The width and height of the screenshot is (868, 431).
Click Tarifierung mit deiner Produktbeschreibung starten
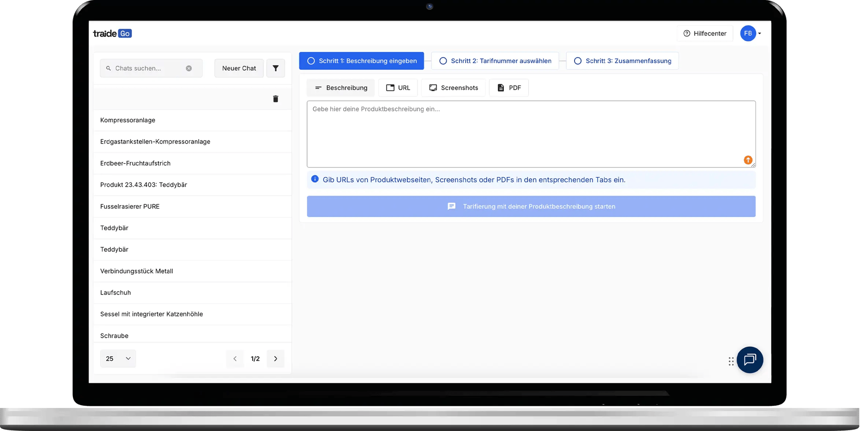click(531, 206)
